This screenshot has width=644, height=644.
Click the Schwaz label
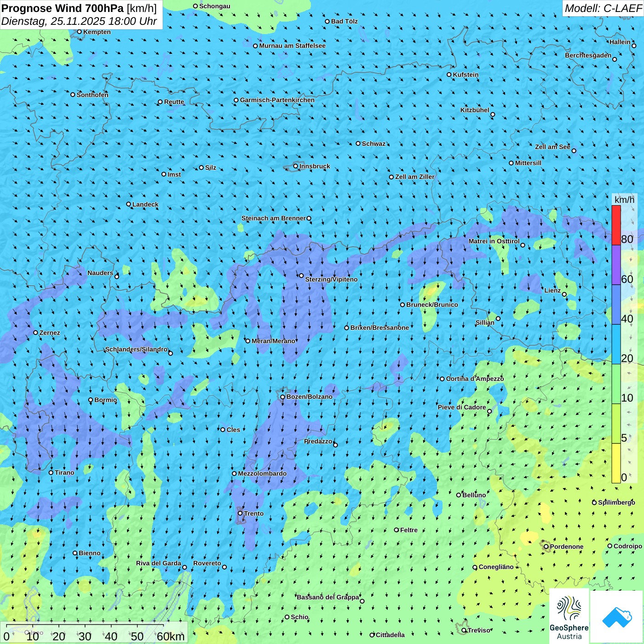pyautogui.click(x=374, y=144)
